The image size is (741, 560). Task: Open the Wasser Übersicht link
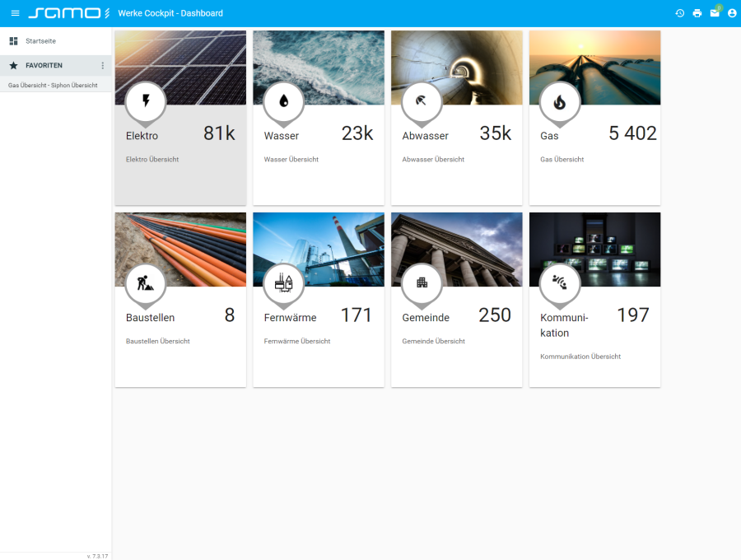tap(291, 159)
